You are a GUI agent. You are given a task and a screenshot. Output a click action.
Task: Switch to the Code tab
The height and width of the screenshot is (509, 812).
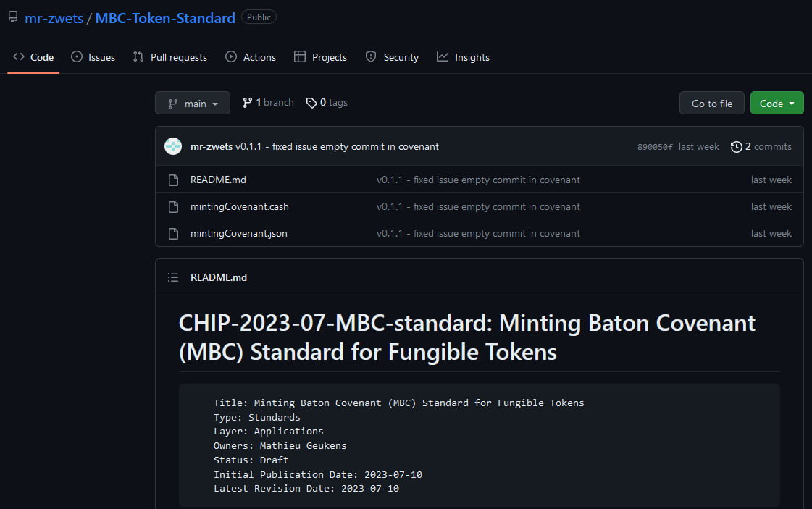33,57
